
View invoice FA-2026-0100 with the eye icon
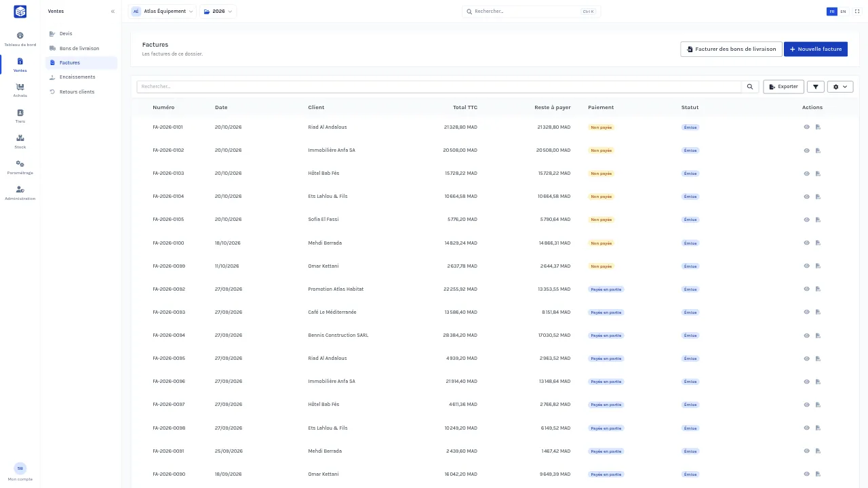(807, 243)
